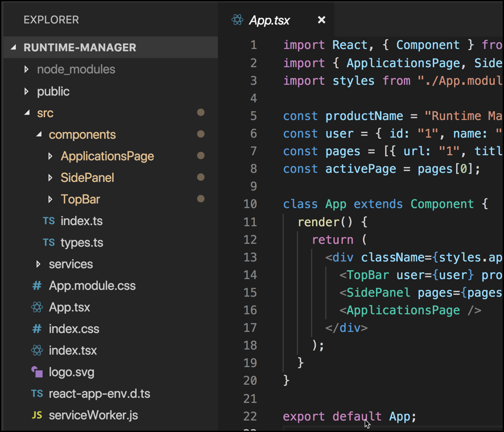The width and height of the screenshot is (504, 432).
Task: Select the node_modules folder name
Action: tap(76, 69)
